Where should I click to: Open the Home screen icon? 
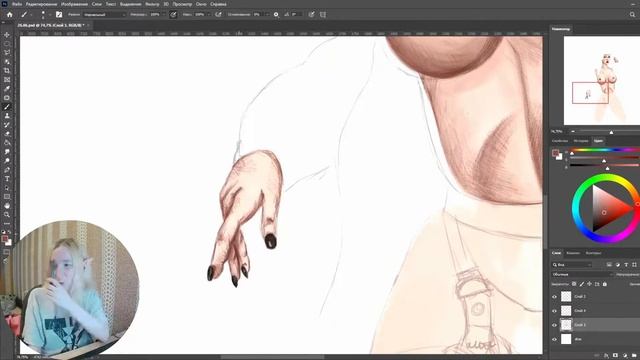click(x=9, y=14)
